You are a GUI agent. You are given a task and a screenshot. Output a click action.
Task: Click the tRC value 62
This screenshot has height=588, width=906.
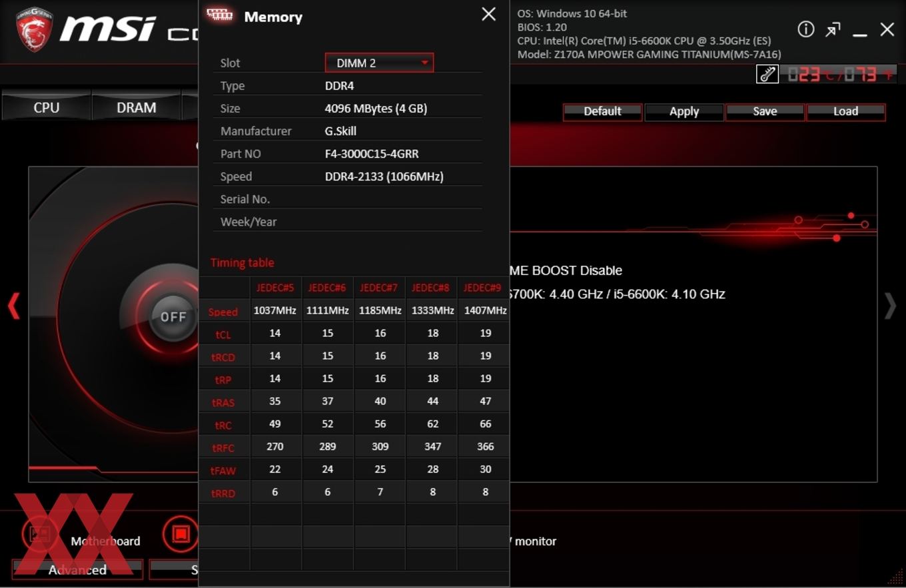[432, 424]
